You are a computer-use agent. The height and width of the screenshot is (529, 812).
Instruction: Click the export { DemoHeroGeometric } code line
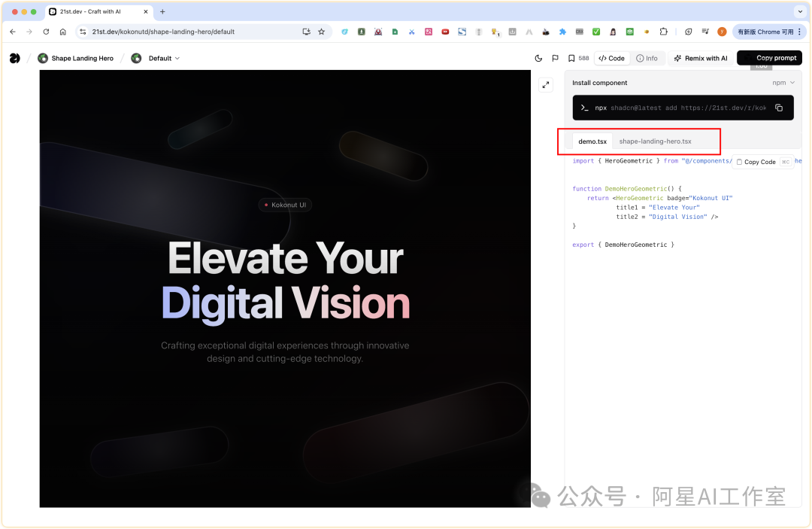point(623,245)
